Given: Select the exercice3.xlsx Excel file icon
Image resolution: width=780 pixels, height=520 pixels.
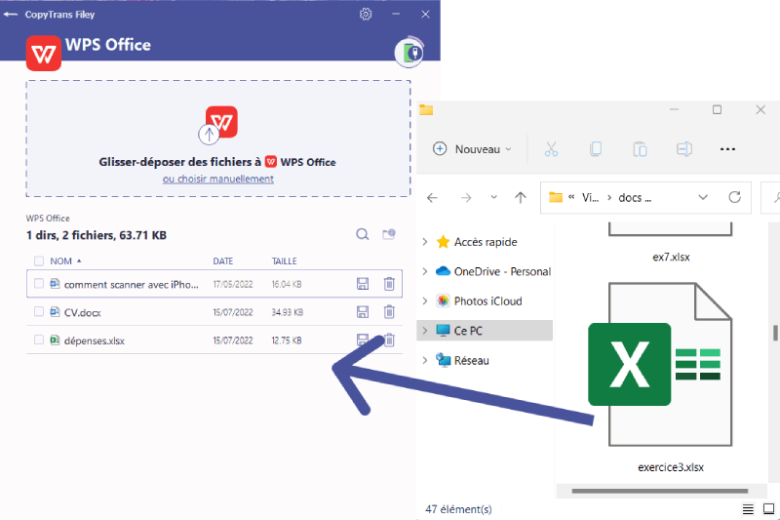Looking at the screenshot, I should [662, 364].
